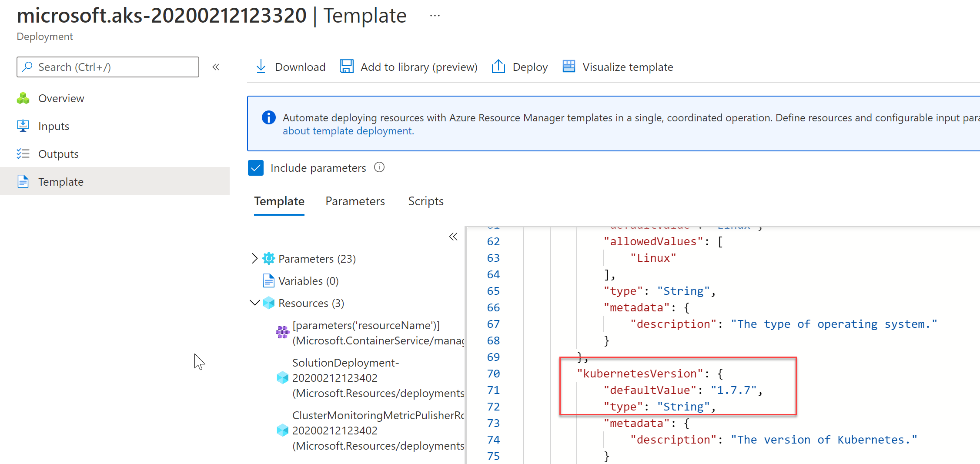Switch to the Parameters tab
This screenshot has width=980, height=464.
[x=355, y=201]
